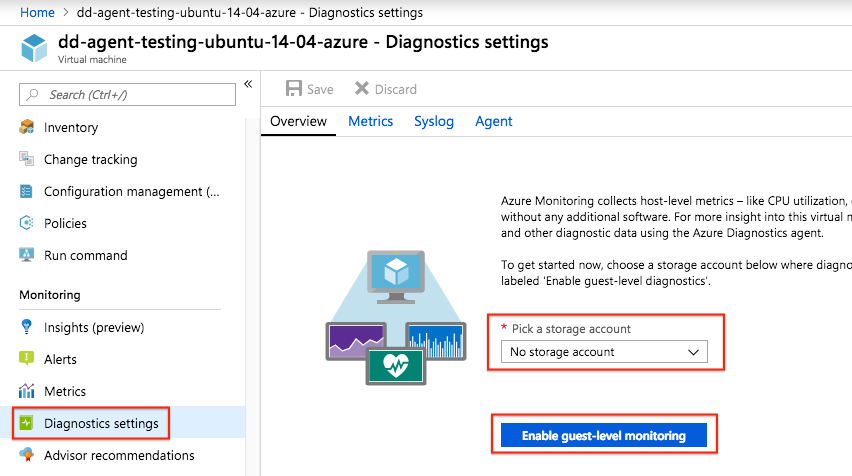Go to Home breadcrumb link
The image size is (852, 476).
[x=37, y=12]
